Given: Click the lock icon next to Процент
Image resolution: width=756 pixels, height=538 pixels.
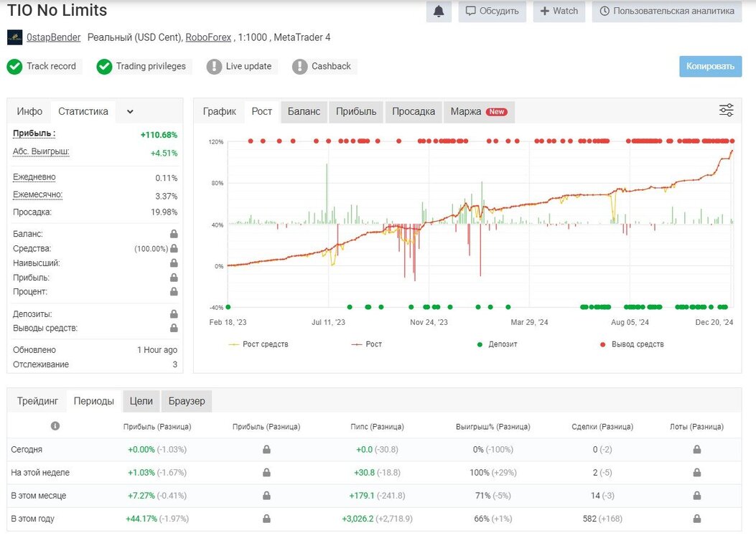Looking at the screenshot, I should [174, 291].
